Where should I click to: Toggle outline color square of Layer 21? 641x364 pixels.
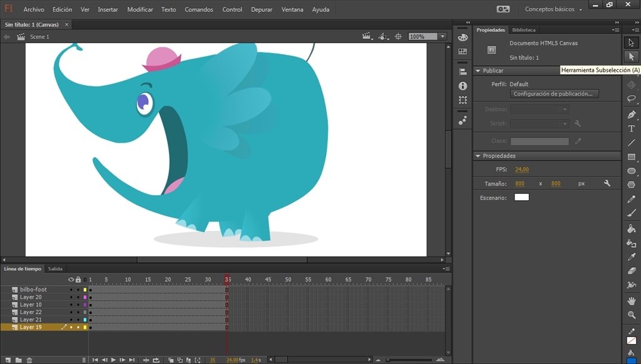click(x=85, y=320)
